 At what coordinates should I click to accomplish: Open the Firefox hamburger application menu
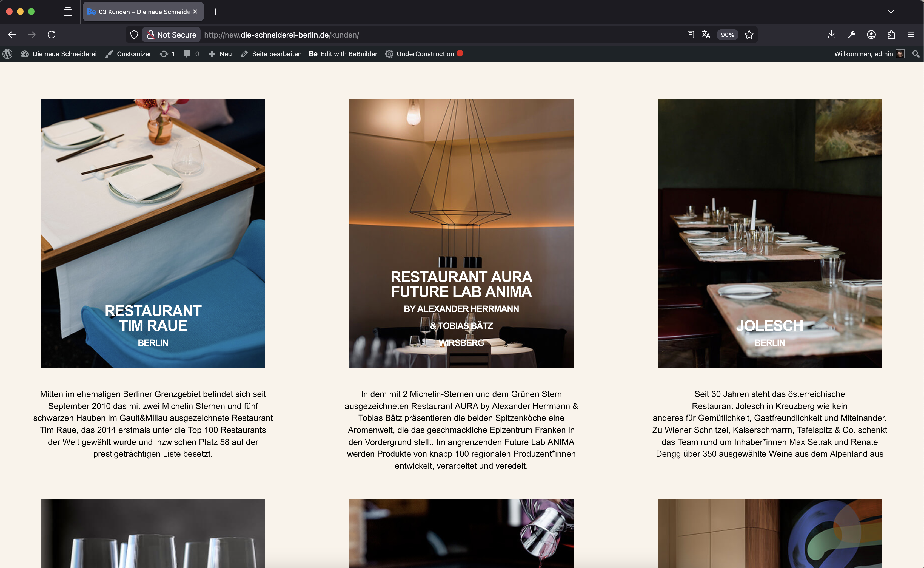pos(911,35)
